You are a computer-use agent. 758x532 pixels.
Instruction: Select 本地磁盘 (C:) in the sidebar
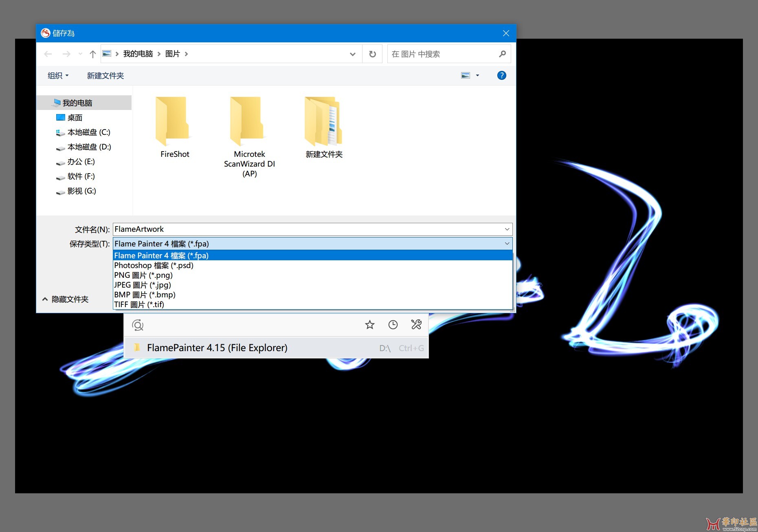click(x=84, y=132)
